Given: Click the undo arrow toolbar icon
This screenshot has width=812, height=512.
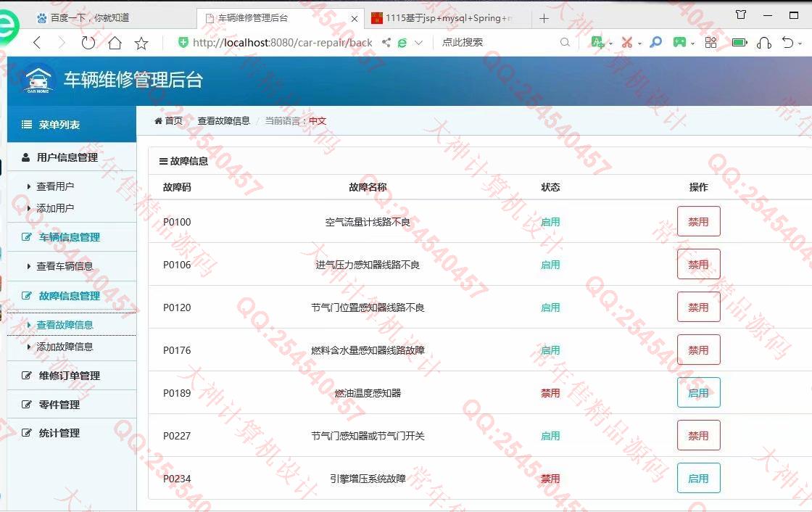Looking at the screenshot, I should pyautogui.click(x=787, y=43).
